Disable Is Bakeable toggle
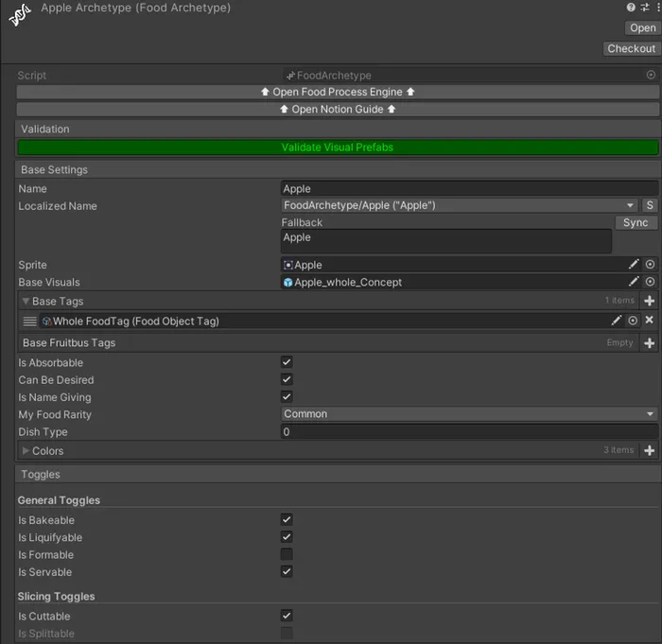This screenshot has height=644, width=662. pos(287,519)
